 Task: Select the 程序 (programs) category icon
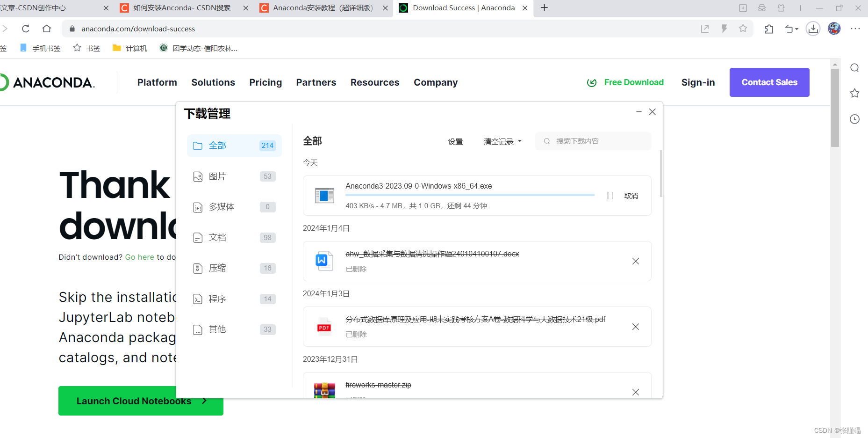(x=198, y=299)
